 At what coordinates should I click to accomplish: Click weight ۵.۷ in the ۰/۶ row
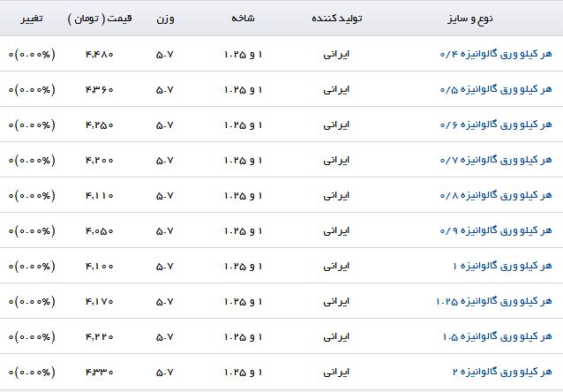[x=165, y=125]
